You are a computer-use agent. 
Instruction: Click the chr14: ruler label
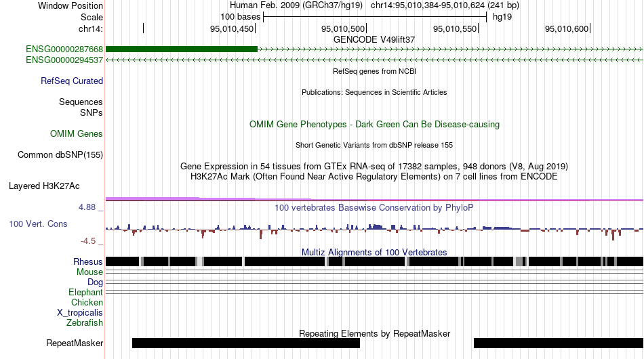pyautogui.click(x=91, y=28)
